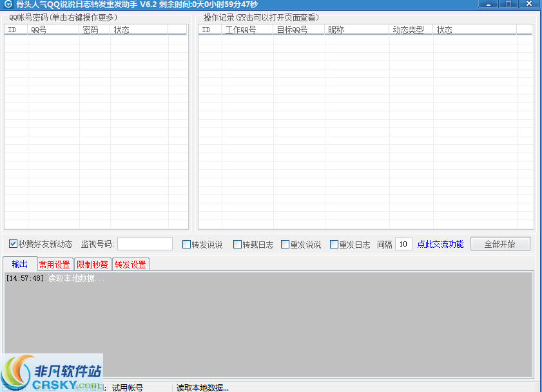Select the 转发设置 tab
This screenshot has height=392, width=542.
tap(130, 264)
